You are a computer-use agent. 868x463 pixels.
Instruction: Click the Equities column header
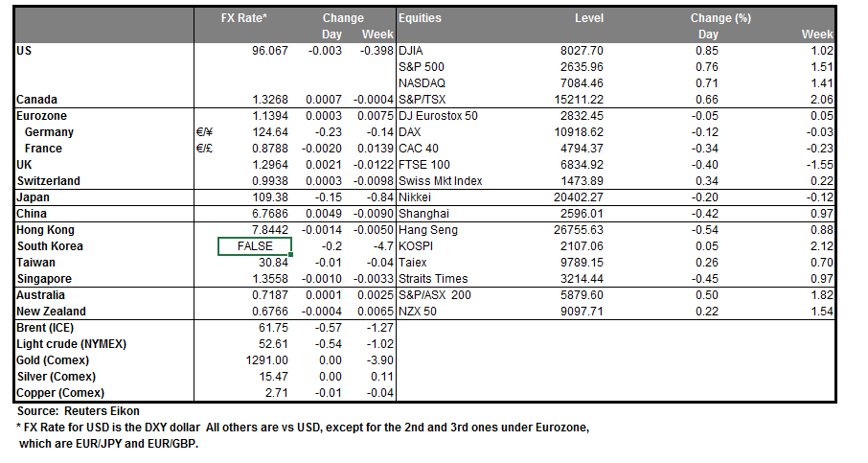click(x=422, y=18)
